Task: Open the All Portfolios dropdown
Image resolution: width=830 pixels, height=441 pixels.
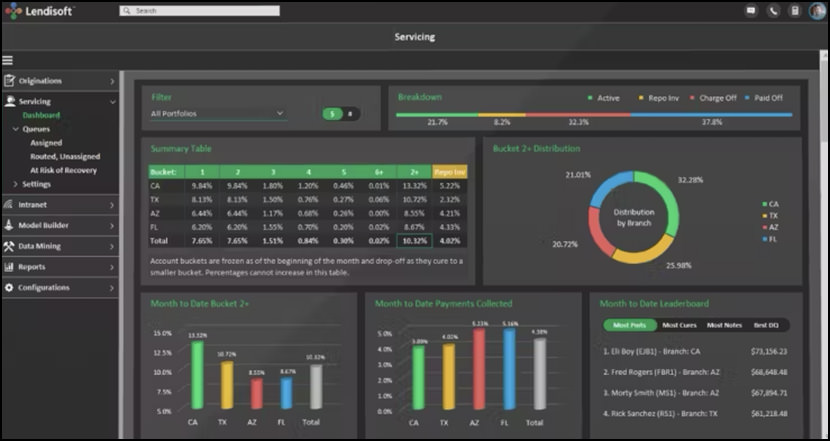Action: point(219,114)
